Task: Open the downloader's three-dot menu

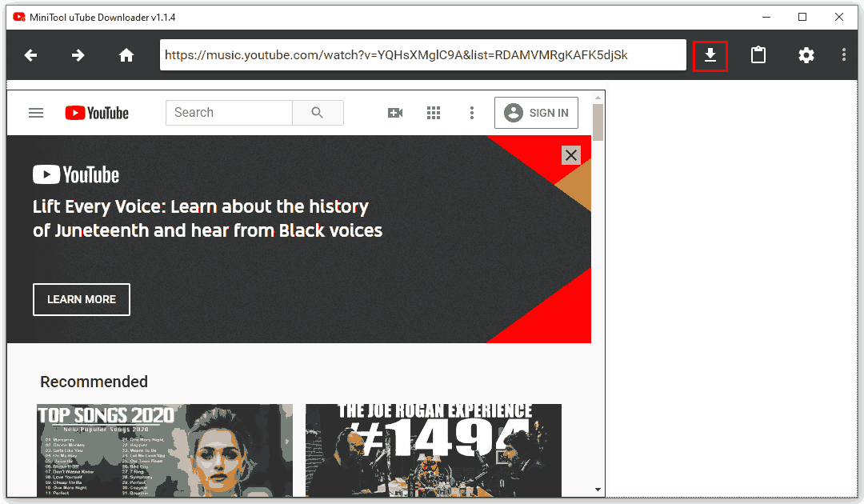Action: click(844, 54)
